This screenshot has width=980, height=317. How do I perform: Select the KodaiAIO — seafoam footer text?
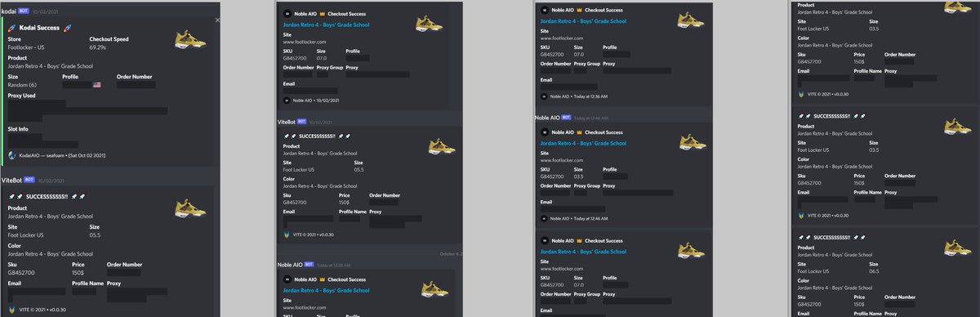[62, 154]
